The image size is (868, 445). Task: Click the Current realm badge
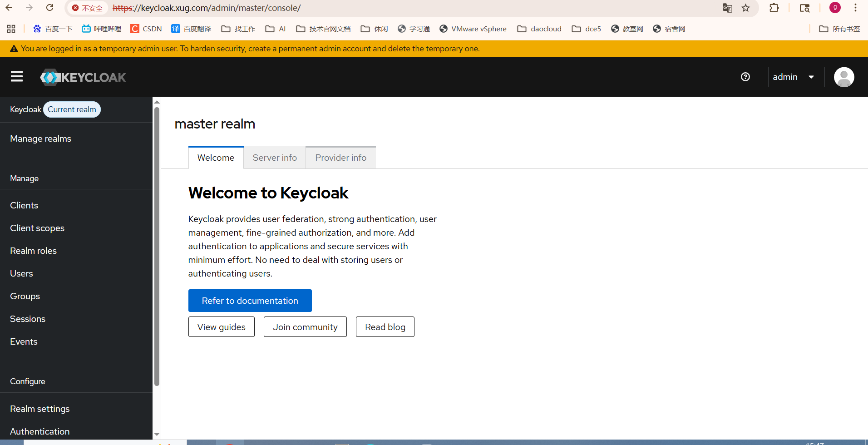72,109
